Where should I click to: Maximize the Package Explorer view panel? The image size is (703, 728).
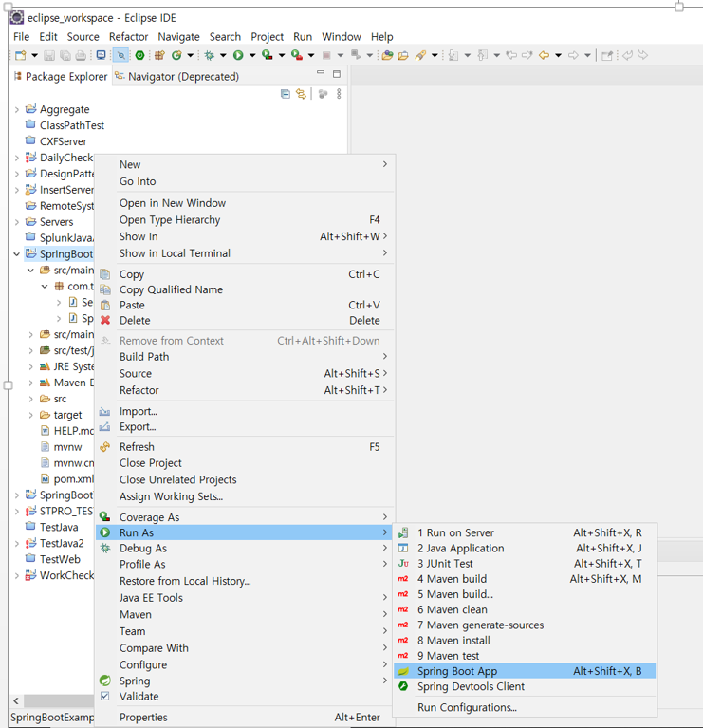tap(337, 74)
